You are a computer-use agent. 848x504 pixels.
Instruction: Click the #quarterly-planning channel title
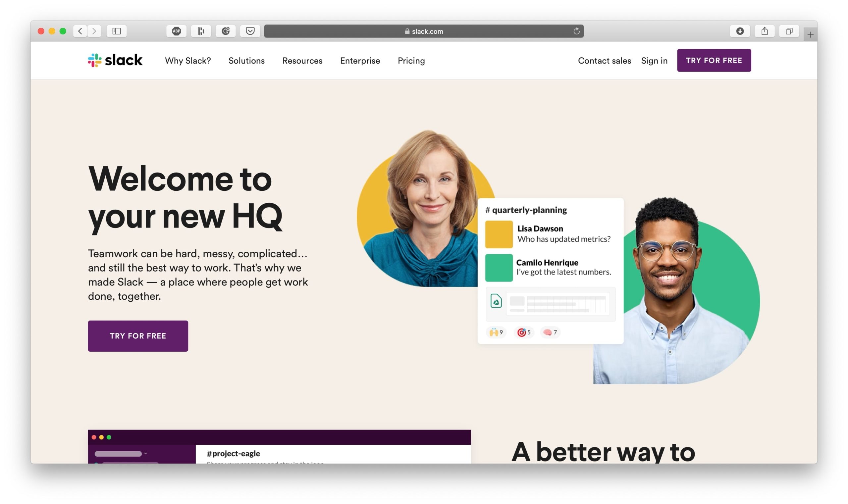[x=526, y=210]
